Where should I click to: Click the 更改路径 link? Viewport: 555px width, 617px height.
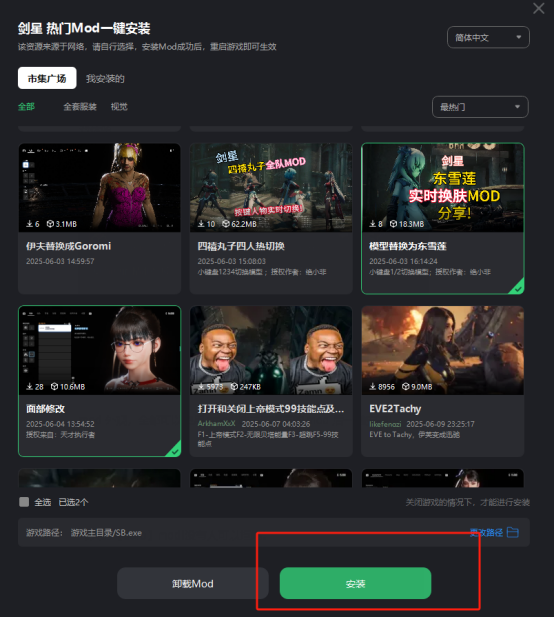click(487, 532)
